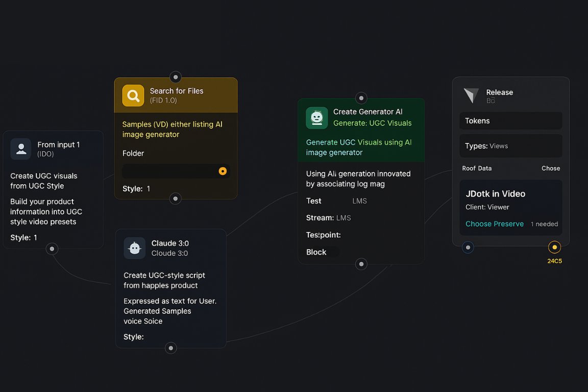Click the magnifier icon on Search for Files
Image resolution: width=588 pixels, height=392 pixels.
click(133, 95)
